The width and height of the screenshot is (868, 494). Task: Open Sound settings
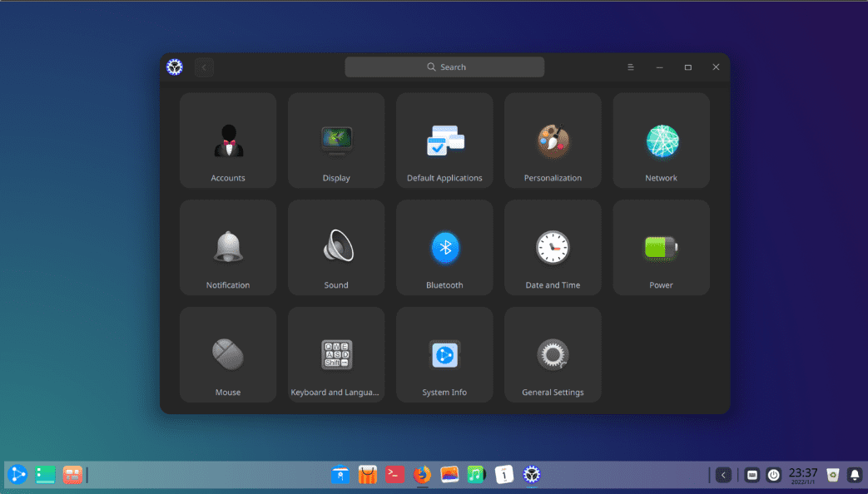(x=336, y=247)
